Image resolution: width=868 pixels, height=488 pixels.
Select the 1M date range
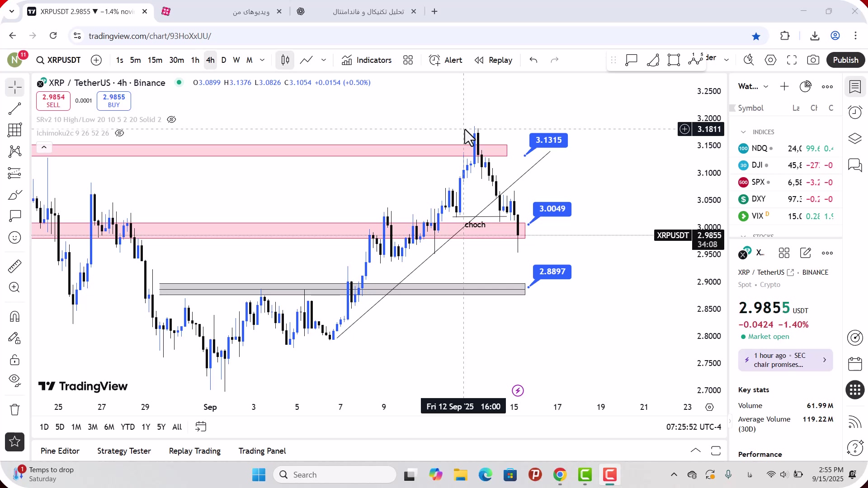click(76, 427)
